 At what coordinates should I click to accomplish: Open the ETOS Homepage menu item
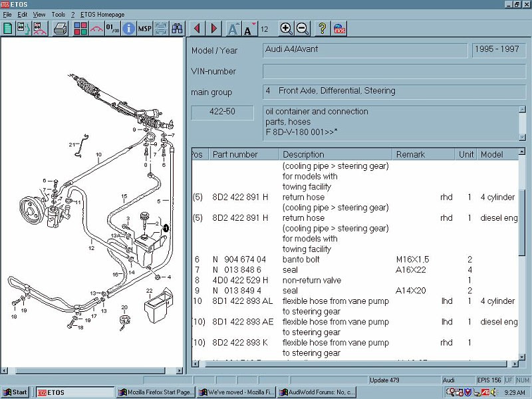point(102,15)
